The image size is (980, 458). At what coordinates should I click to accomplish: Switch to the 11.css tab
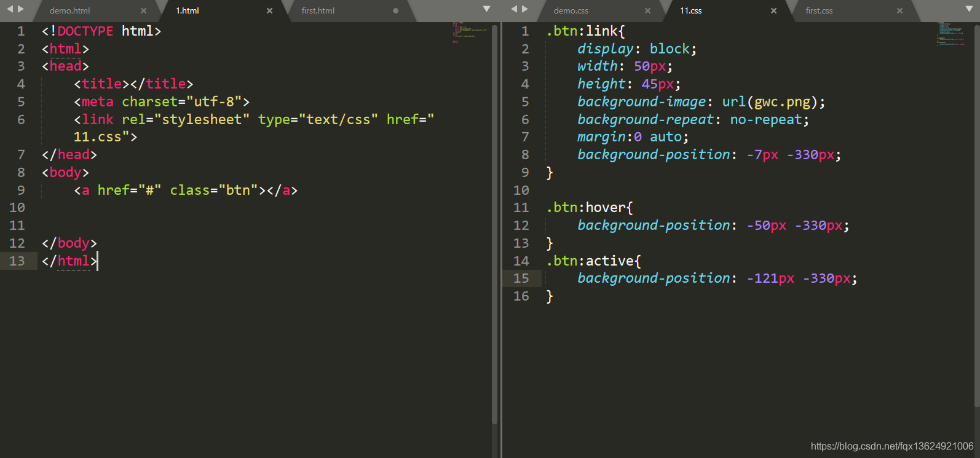click(x=690, y=10)
